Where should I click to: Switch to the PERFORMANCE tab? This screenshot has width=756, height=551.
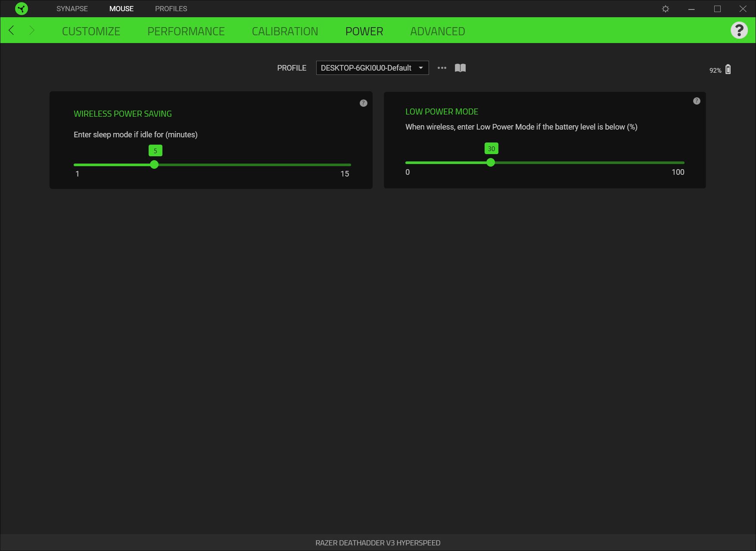(186, 31)
